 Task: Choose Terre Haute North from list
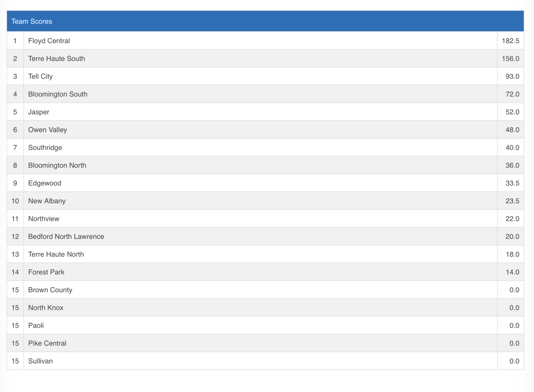pos(56,254)
